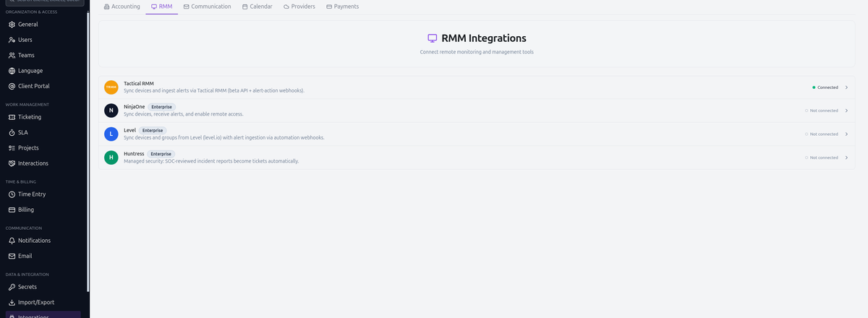The width and height of the screenshot is (868, 318).
Task: Click the Client Portal at-sign icon
Action: tap(12, 86)
